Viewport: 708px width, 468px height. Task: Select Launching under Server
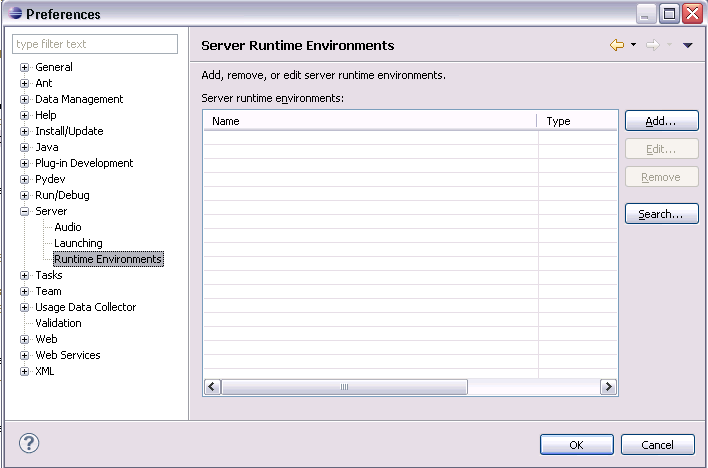[x=78, y=243]
